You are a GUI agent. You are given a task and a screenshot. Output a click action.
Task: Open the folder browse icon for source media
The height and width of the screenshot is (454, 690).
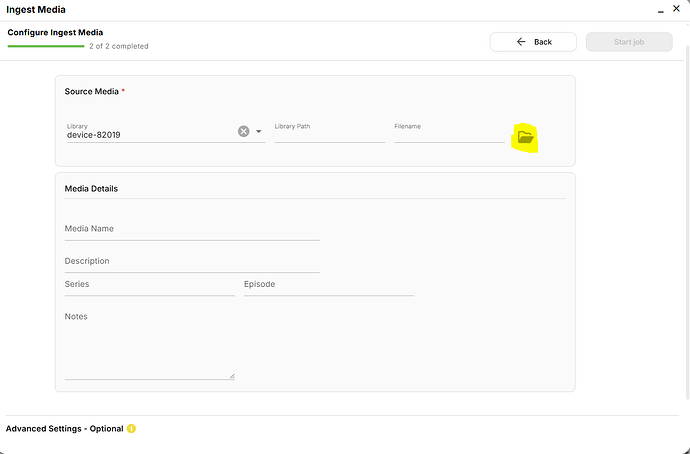[x=525, y=137]
